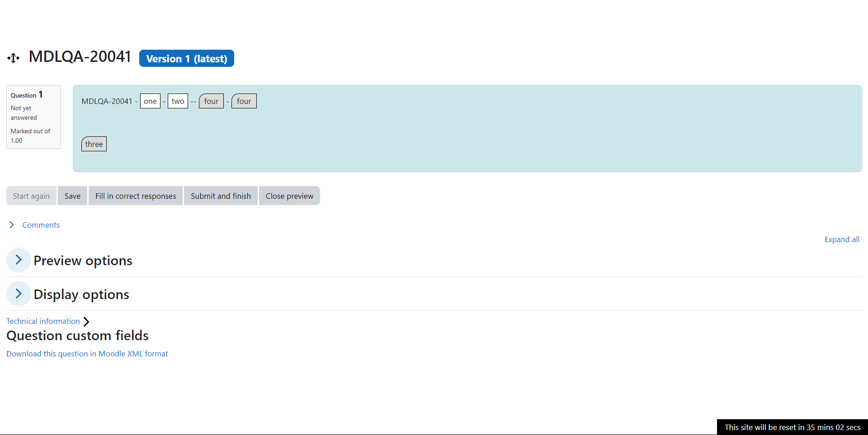Click the Version 1 (latest) badge
This screenshot has width=868, height=435.
click(187, 58)
